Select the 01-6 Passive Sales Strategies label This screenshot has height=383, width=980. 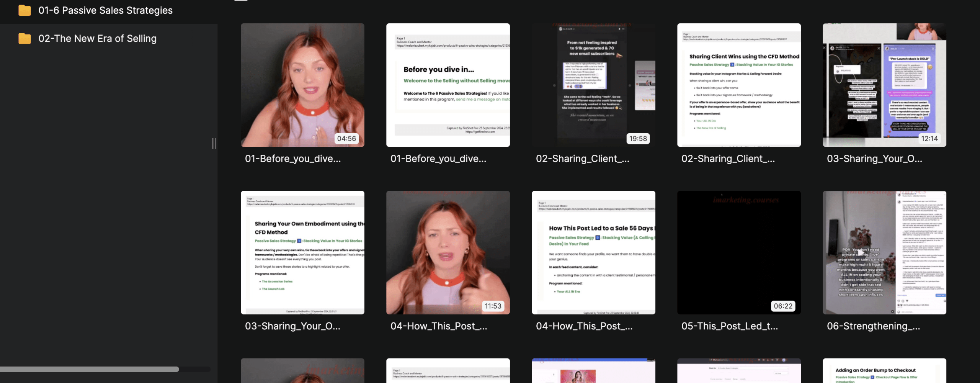105,10
